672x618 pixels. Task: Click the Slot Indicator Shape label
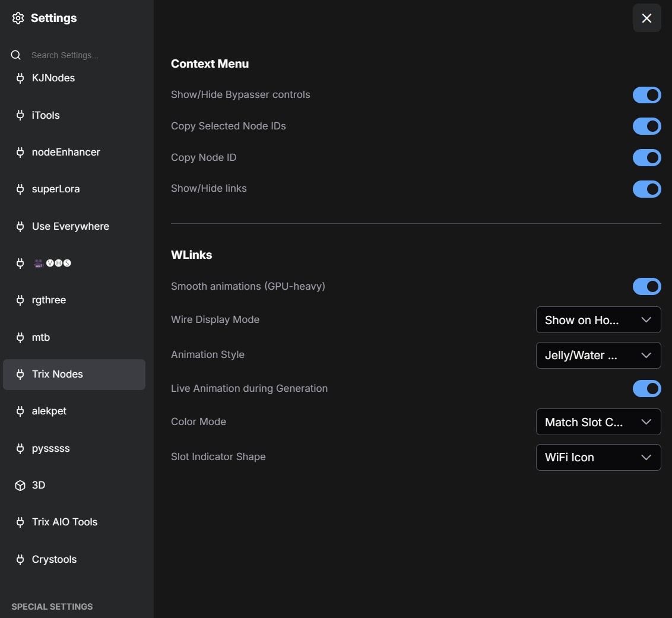(218, 457)
